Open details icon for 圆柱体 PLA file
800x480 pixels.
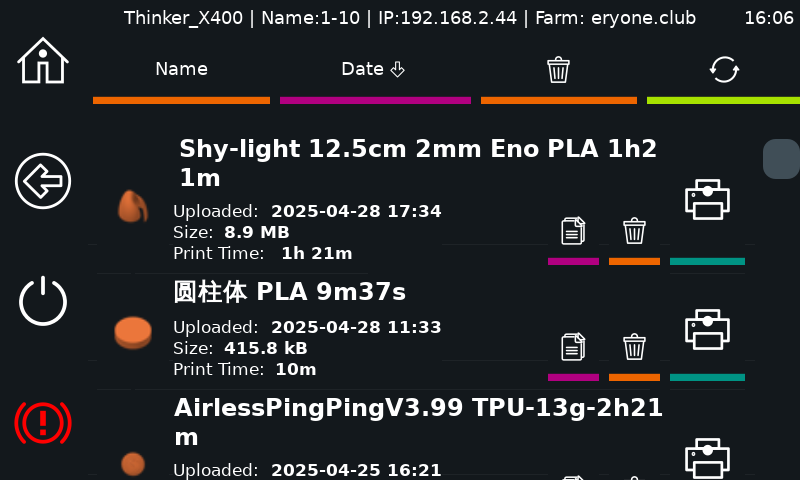tap(573, 347)
